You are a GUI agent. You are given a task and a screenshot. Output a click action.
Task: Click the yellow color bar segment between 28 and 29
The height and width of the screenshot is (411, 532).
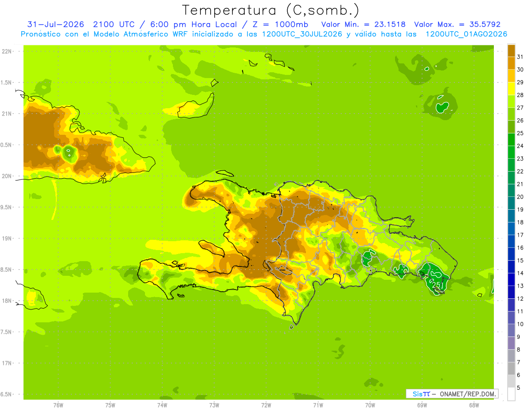(511, 88)
